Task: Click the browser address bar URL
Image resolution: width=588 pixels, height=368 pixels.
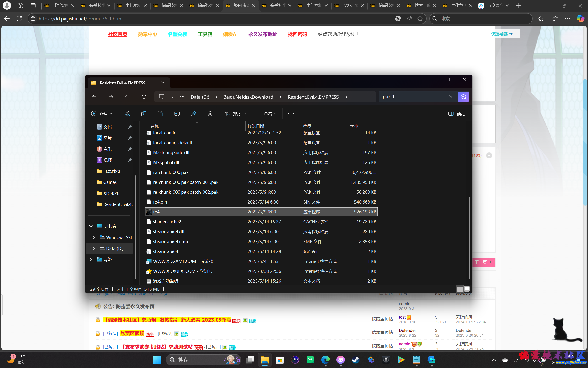Action: pyautogui.click(x=80, y=19)
